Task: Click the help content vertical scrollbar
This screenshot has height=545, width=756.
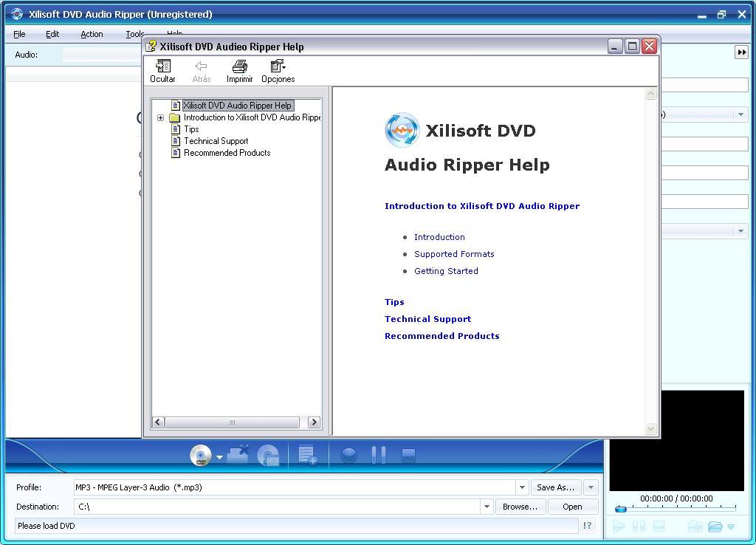Action: (650, 258)
